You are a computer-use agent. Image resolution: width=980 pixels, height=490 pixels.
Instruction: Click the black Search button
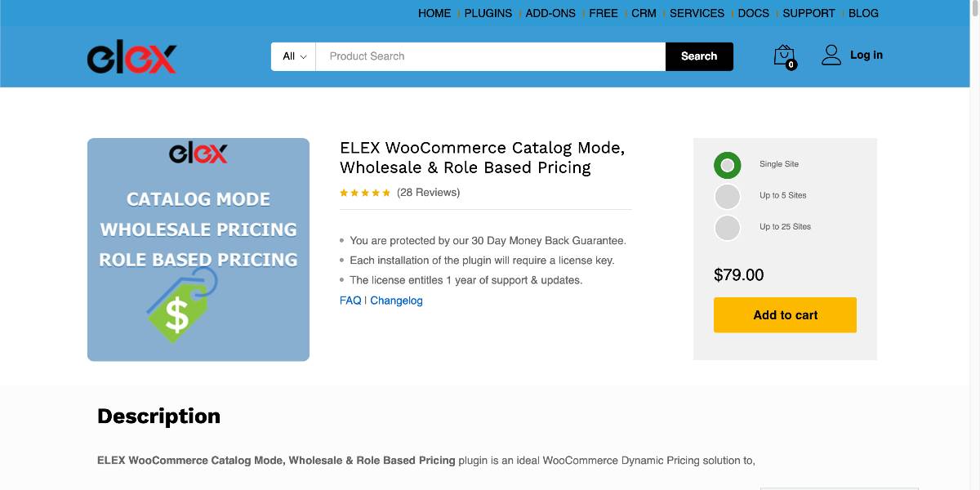click(699, 56)
